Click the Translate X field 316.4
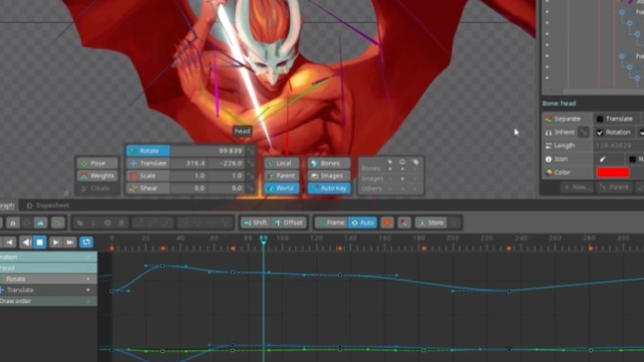The height and width of the screenshot is (362, 644). pos(189,164)
